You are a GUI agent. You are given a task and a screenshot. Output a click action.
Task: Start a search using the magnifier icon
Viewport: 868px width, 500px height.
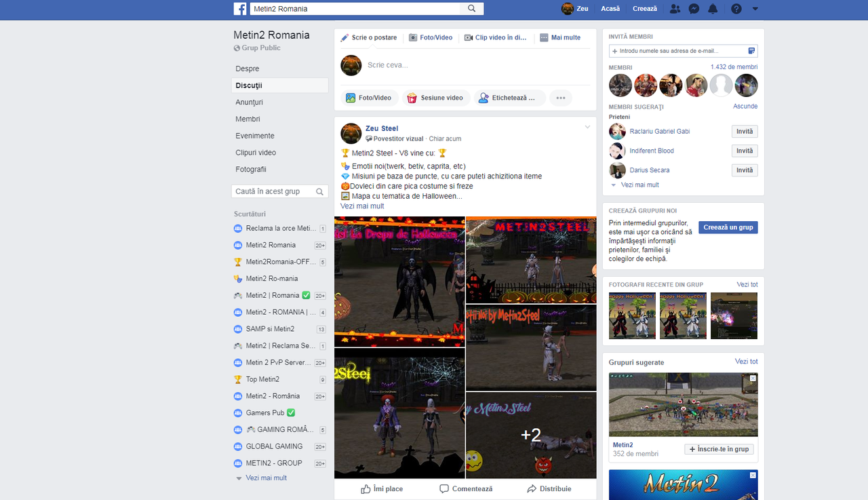[472, 9]
